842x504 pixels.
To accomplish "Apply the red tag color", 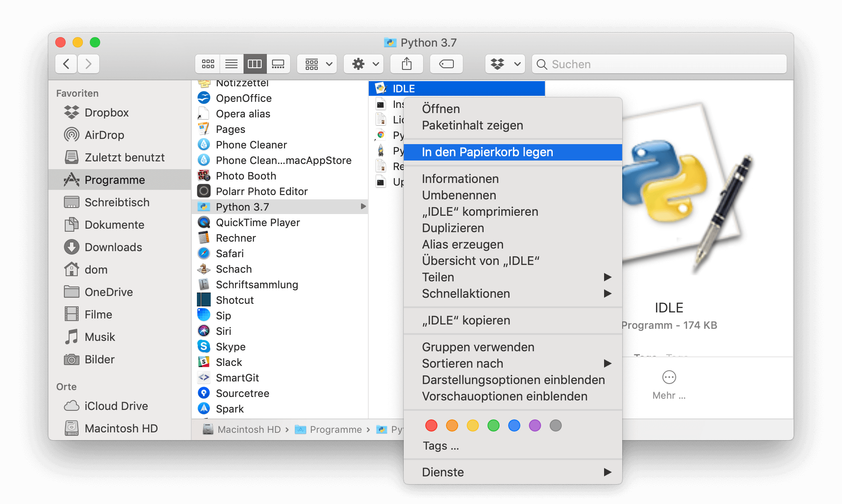I will pyautogui.click(x=431, y=425).
